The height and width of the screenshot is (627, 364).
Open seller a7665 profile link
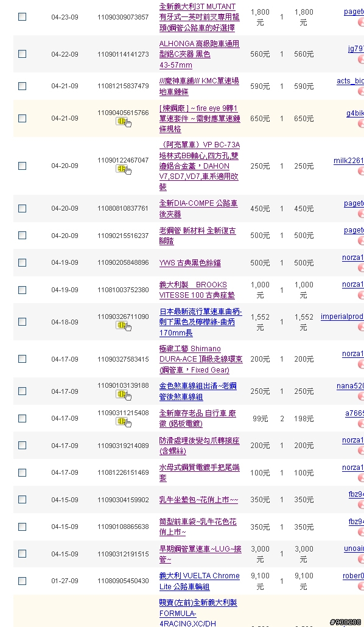coord(354,413)
